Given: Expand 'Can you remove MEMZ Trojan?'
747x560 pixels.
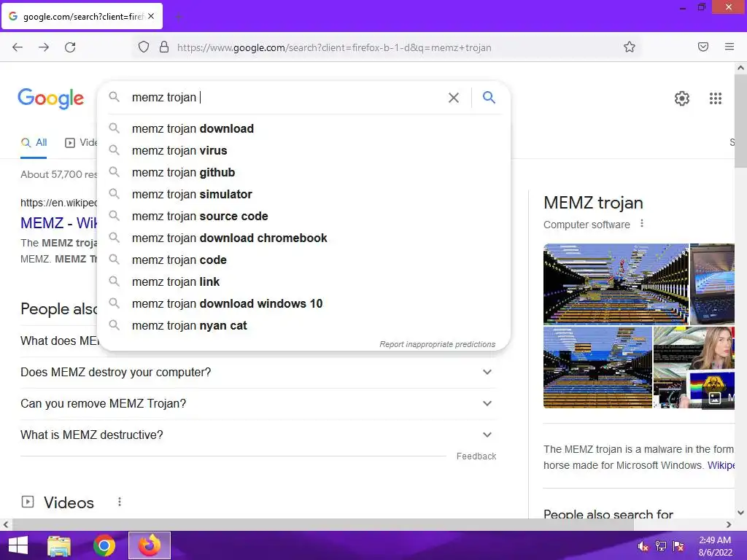Looking at the screenshot, I should [x=258, y=404].
